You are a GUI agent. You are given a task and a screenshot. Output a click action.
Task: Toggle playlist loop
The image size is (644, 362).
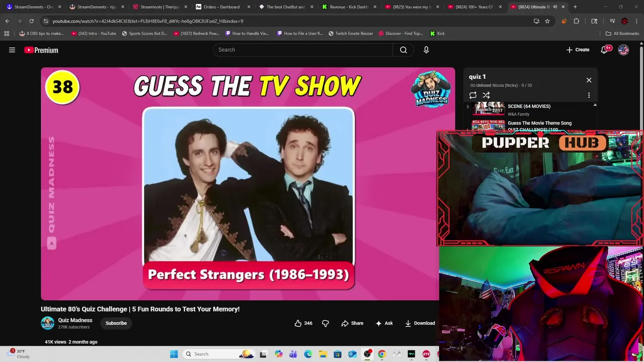point(473,95)
